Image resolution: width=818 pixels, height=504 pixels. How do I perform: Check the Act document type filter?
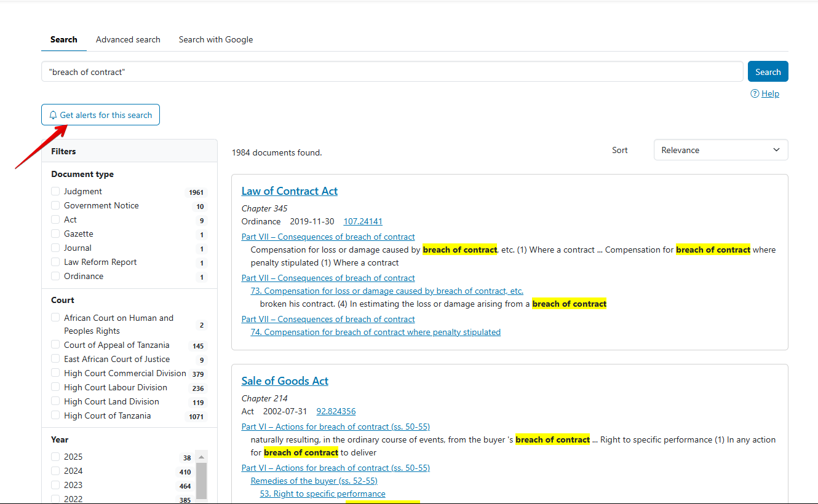(56, 219)
